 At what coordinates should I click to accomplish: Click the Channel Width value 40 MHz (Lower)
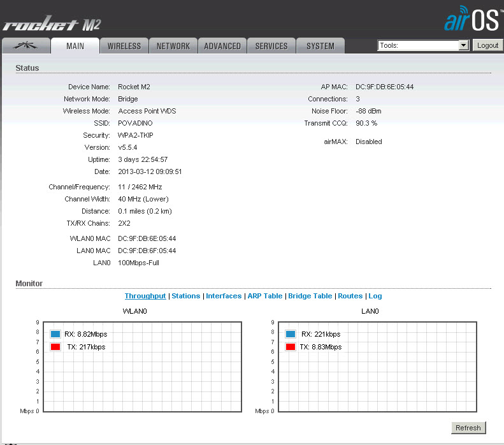(143, 199)
